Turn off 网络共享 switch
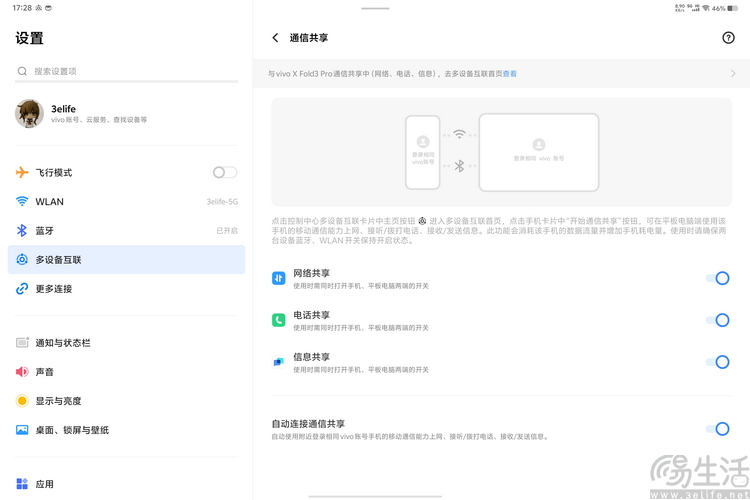This screenshot has width=750, height=500. pyautogui.click(x=717, y=278)
